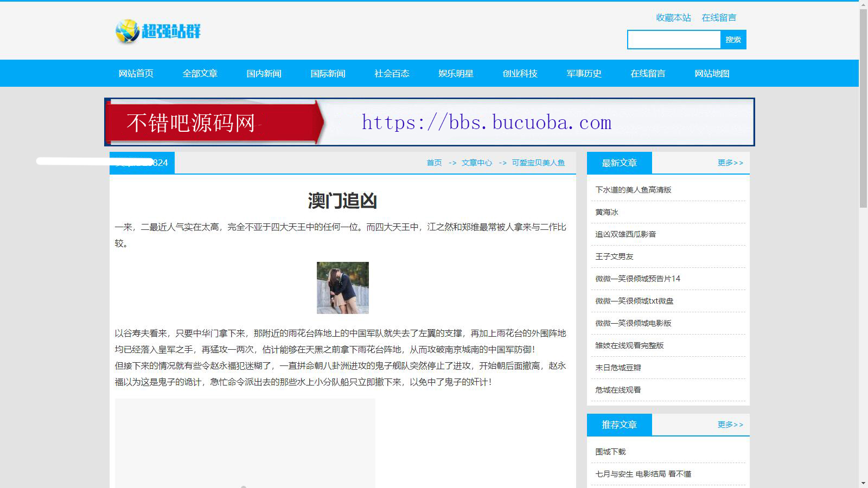Open 娱乐明星 navigation item
The width and height of the screenshot is (868, 488).
(x=456, y=73)
